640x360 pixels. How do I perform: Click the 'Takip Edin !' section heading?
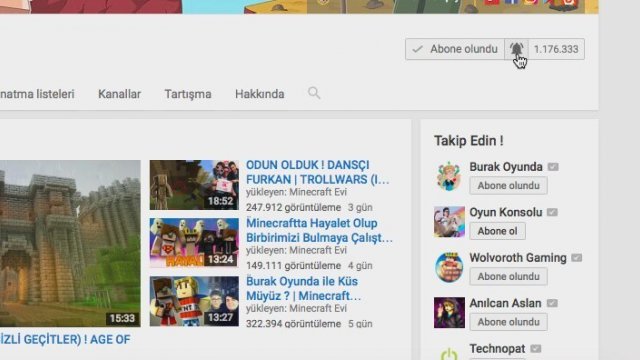pyautogui.click(x=469, y=141)
